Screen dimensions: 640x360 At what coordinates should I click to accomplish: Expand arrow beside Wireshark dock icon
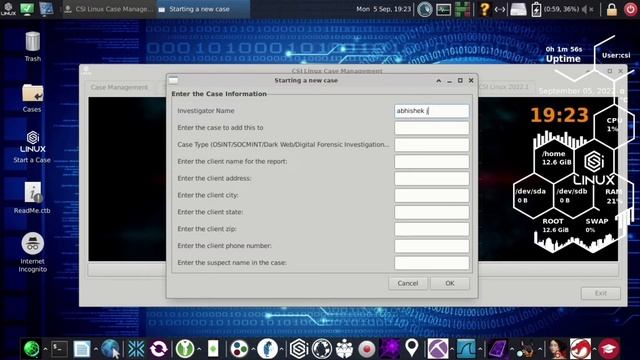pos(480,349)
